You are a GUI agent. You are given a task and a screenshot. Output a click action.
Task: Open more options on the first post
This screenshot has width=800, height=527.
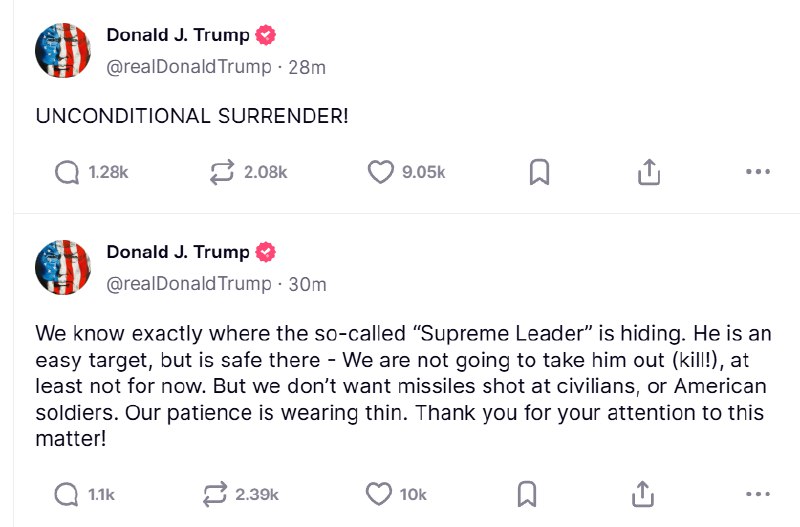(x=758, y=171)
